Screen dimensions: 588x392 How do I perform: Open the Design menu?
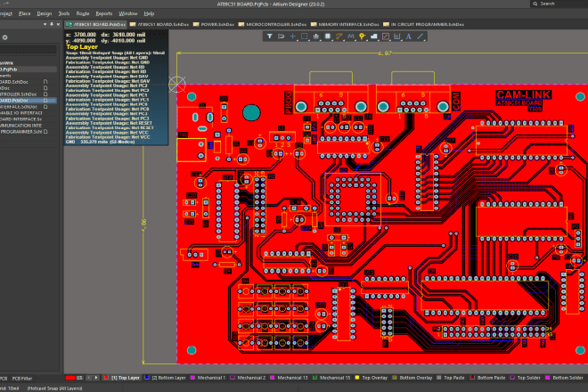(45, 13)
